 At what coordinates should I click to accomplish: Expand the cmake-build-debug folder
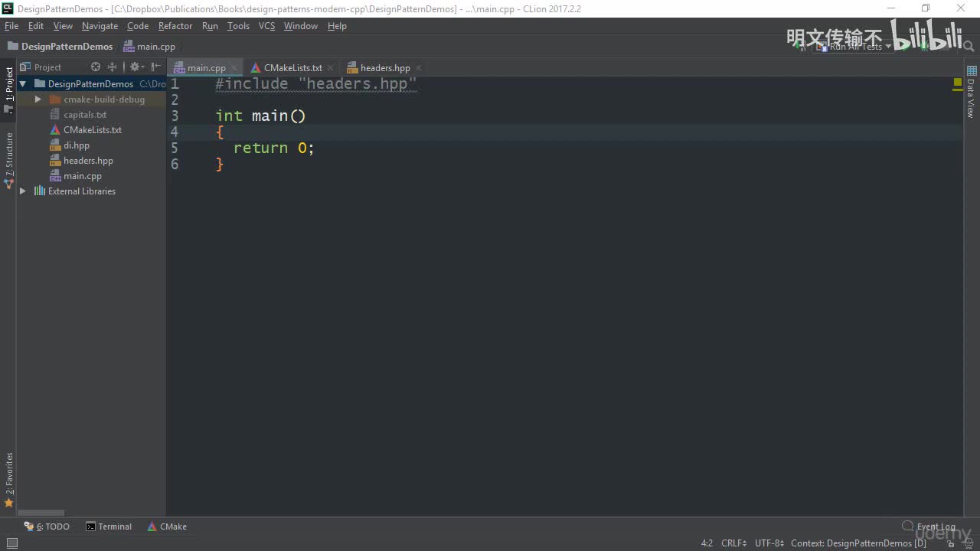pos(38,99)
